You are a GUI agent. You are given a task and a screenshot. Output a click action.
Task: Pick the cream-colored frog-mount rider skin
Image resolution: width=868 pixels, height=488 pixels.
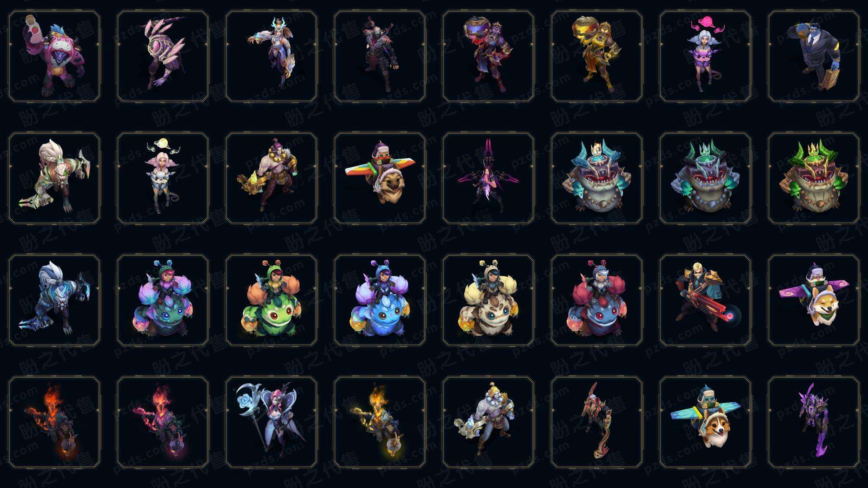tap(488, 300)
